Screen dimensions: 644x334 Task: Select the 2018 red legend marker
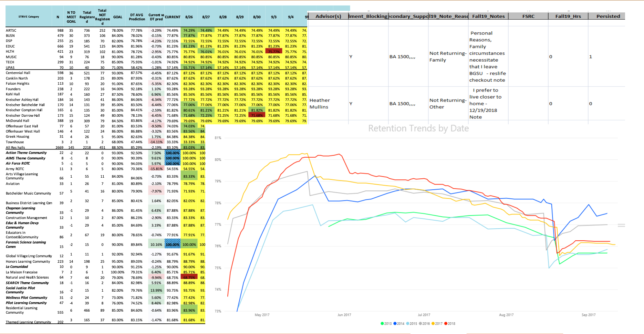point(446,323)
